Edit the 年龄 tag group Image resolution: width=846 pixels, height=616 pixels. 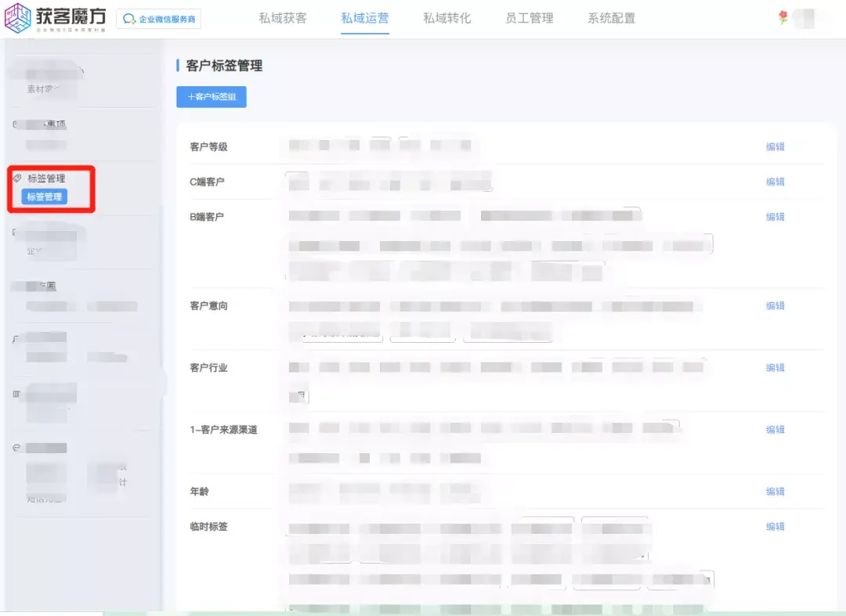(x=775, y=492)
